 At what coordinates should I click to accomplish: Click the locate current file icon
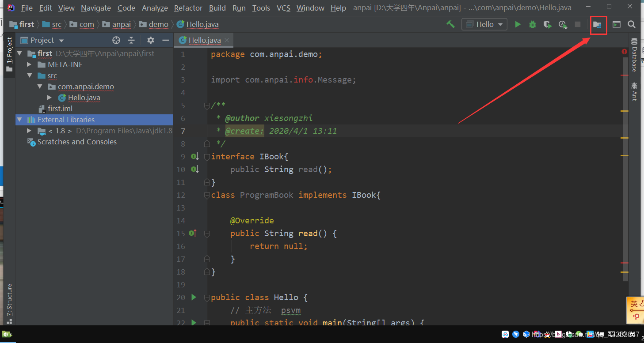click(116, 40)
